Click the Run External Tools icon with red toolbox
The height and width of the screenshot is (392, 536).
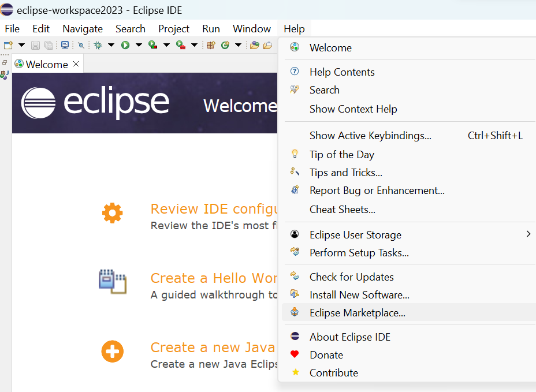(x=180, y=45)
